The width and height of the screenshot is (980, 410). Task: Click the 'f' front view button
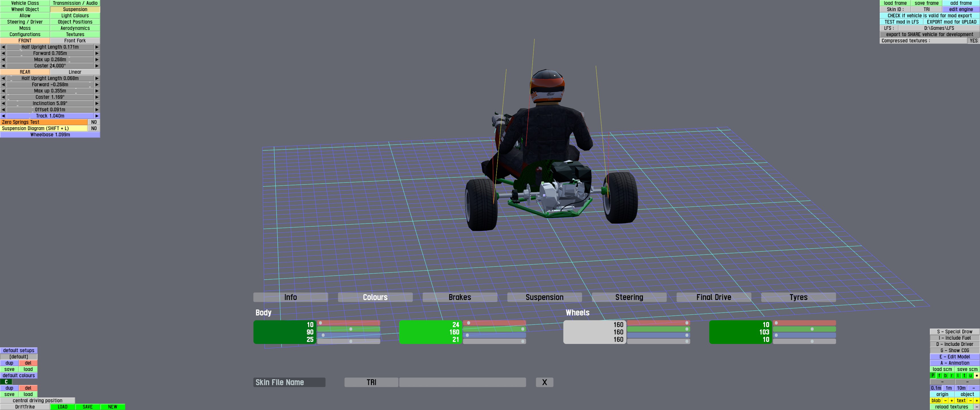(939, 376)
